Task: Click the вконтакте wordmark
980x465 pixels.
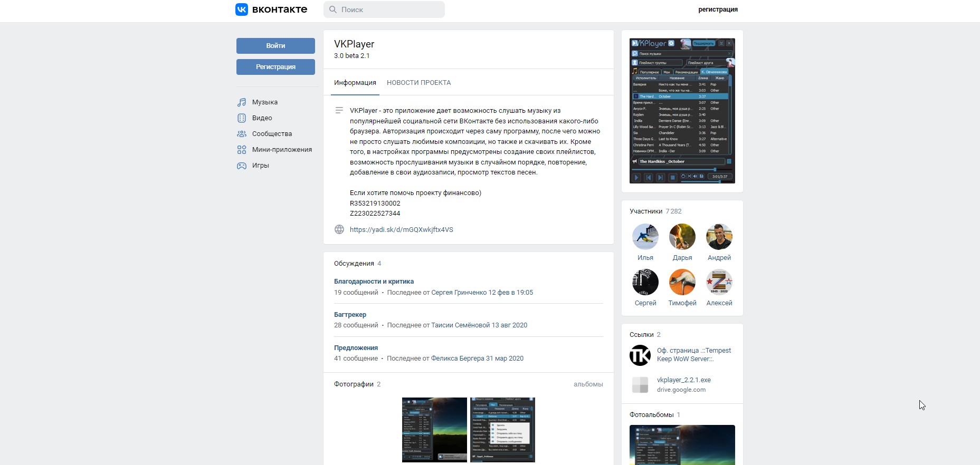Action: coord(280,9)
